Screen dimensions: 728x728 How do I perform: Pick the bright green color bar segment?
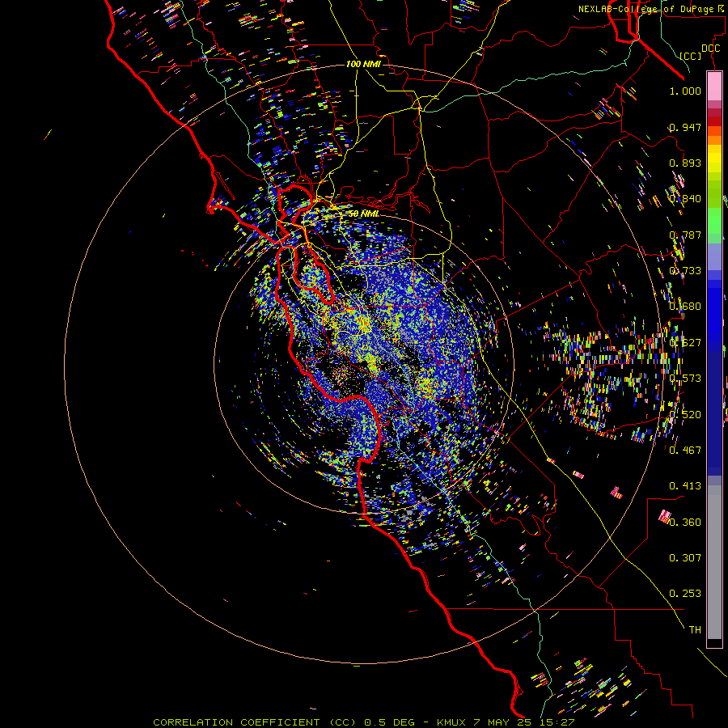point(714,221)
